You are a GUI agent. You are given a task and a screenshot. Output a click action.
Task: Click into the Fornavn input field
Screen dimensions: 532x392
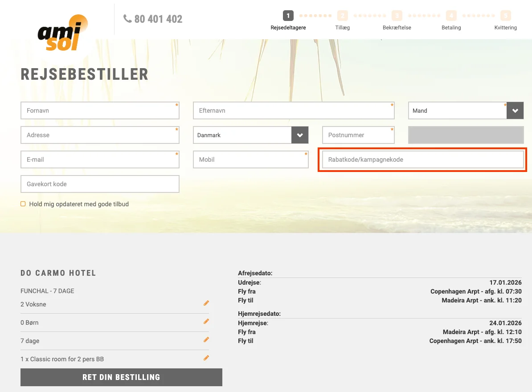[x=100, y=111]
